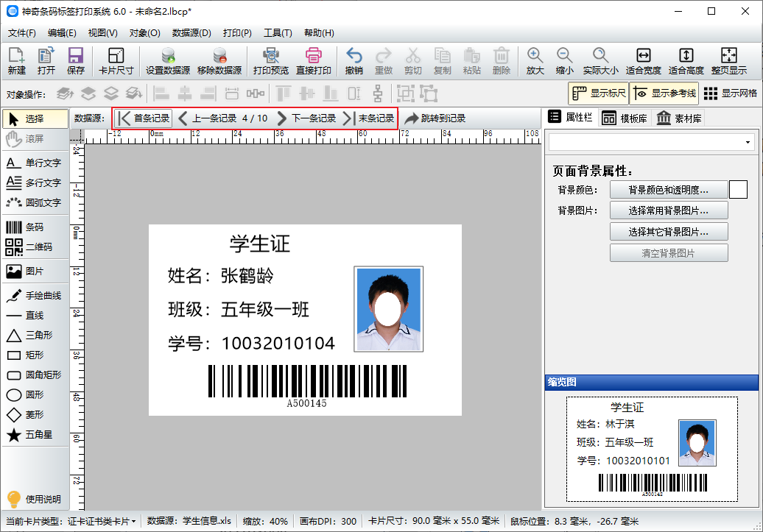The width and height of the screenshot is (763, 532).
Task: Select the 单行文字 single-line text tool
Action: point(34,163)
